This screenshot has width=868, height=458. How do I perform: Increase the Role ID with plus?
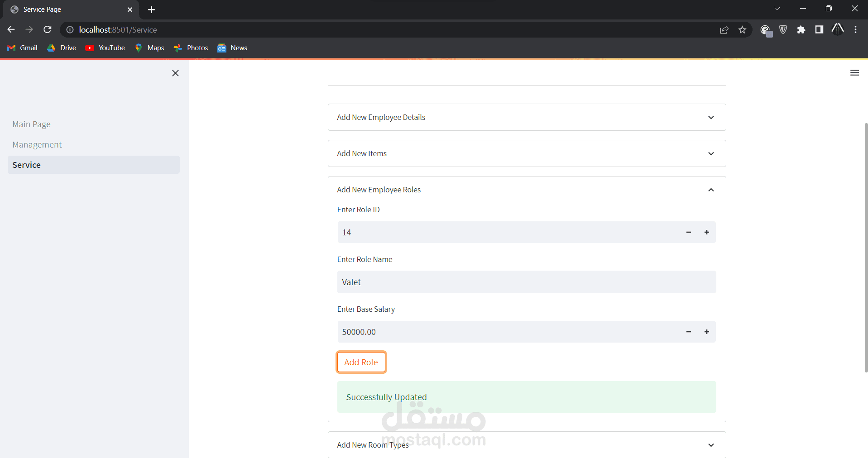(x=706, y=232)
